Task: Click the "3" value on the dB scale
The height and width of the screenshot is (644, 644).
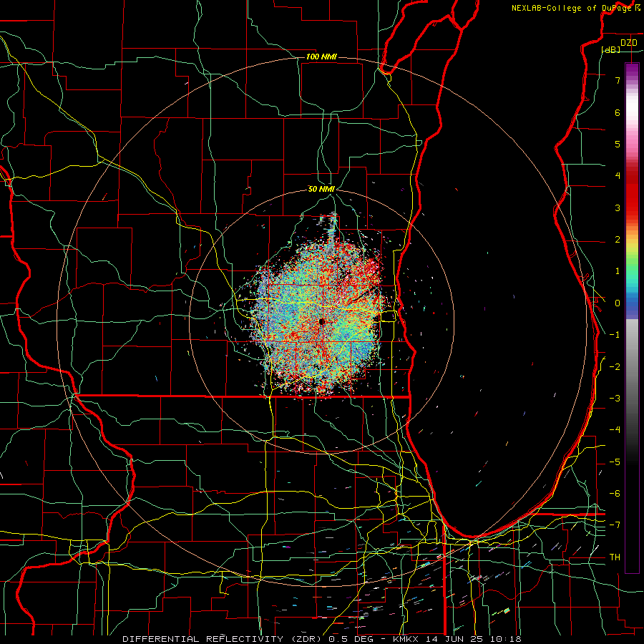Action: (618, 208)
